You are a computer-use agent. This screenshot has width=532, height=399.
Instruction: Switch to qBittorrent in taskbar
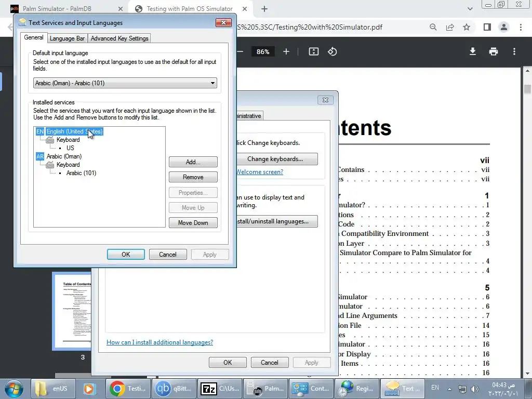pyautogui.click(x=175, y=389)
